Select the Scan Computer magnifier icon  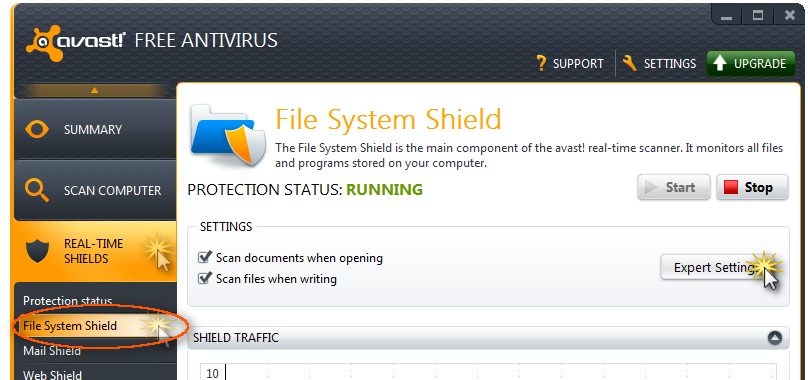pyautogui.click(x=37, y=190)
